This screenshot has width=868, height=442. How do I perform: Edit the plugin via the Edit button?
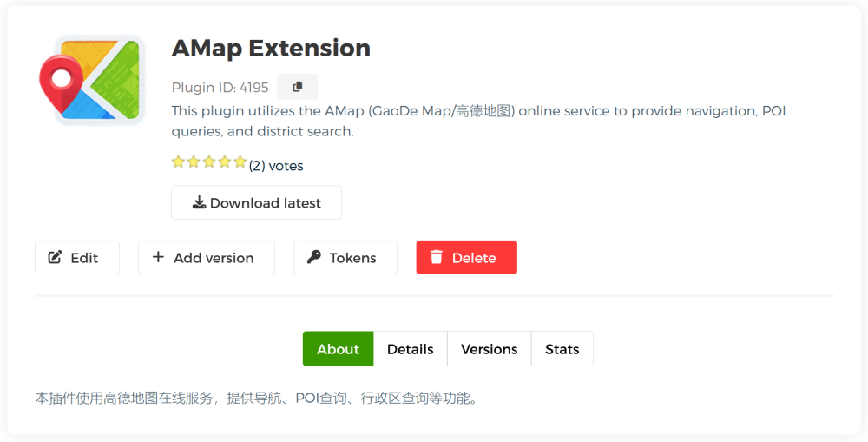(76, 258)
